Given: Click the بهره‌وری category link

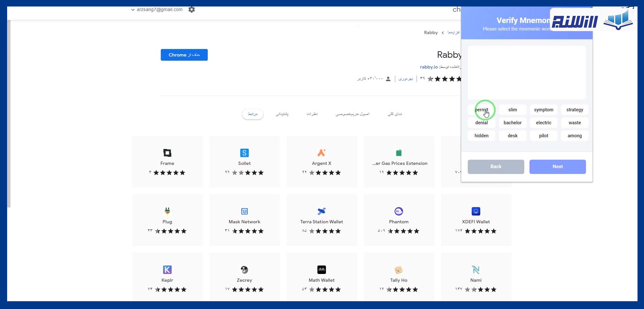Looking at the screenshot, I should pos(406,79).
